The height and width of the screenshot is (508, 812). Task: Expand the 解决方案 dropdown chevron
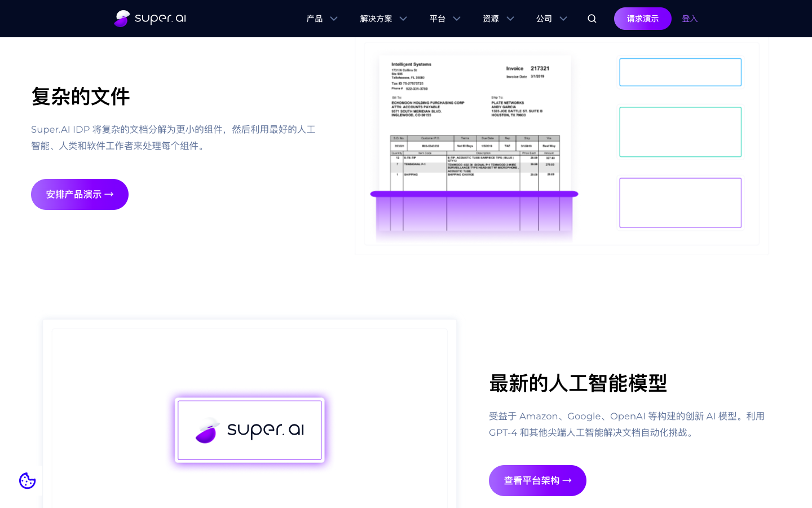[x=403, y=19]
